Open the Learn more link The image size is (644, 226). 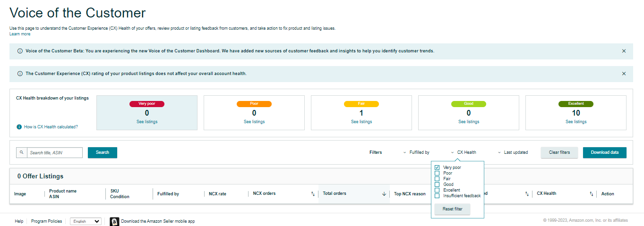(x=20, y=34)
